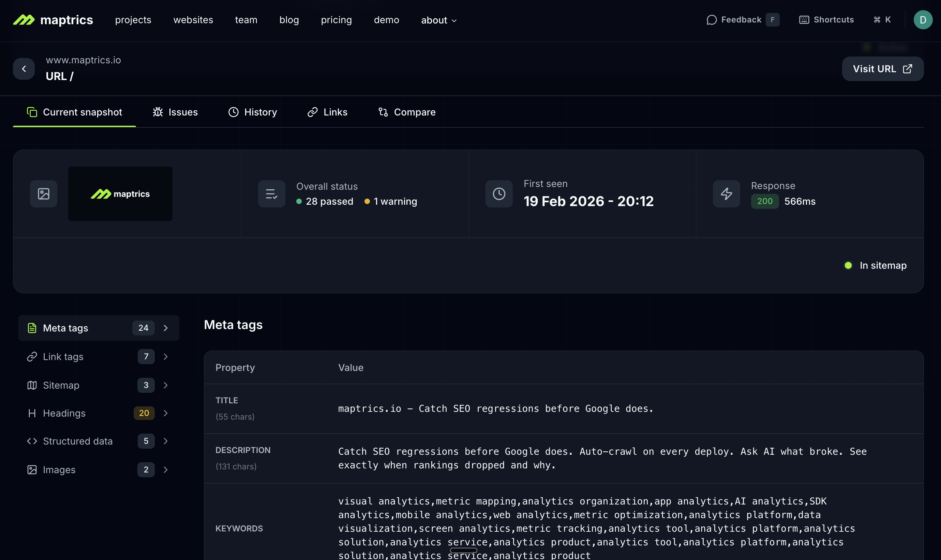This screenshot has height=560, width=941.
Task: Click the lightning icon beside Response
Action: coord(726,193)
